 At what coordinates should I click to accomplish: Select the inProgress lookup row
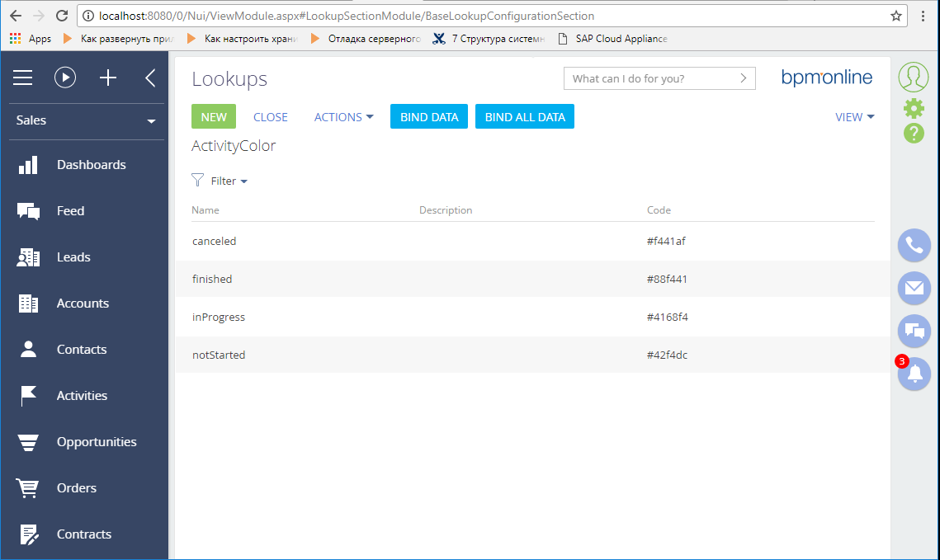coord(532,317)
